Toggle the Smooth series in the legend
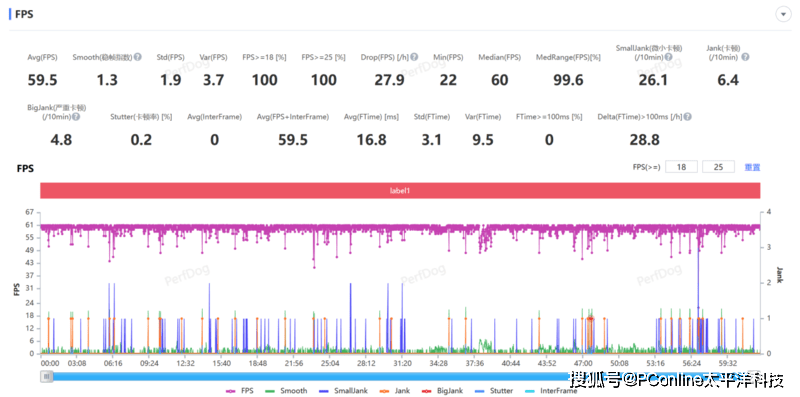 click(286, 391)
